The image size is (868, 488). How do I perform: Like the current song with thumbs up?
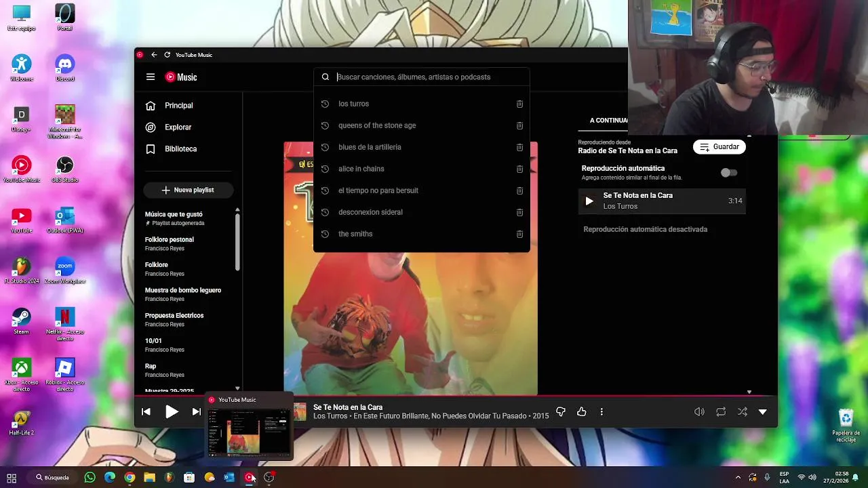[x=582, y=411]
